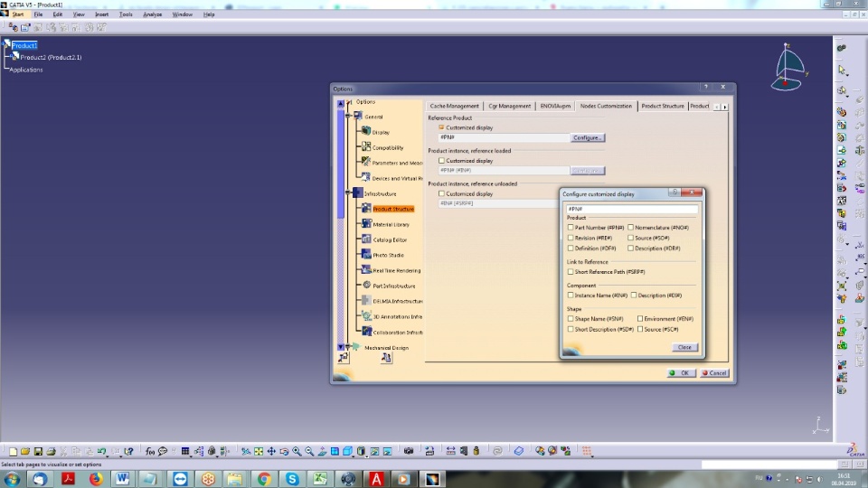Open the Start menu in the CATIA menu bar
The image size is (868, 488).
click(18, 14)
